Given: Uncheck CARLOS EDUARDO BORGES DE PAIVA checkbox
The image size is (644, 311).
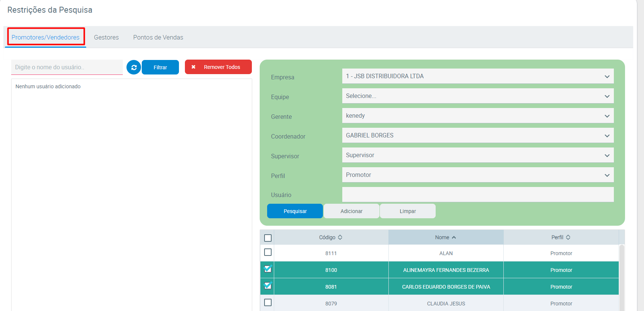Looking at the screenshot, I should click(267, 286).
